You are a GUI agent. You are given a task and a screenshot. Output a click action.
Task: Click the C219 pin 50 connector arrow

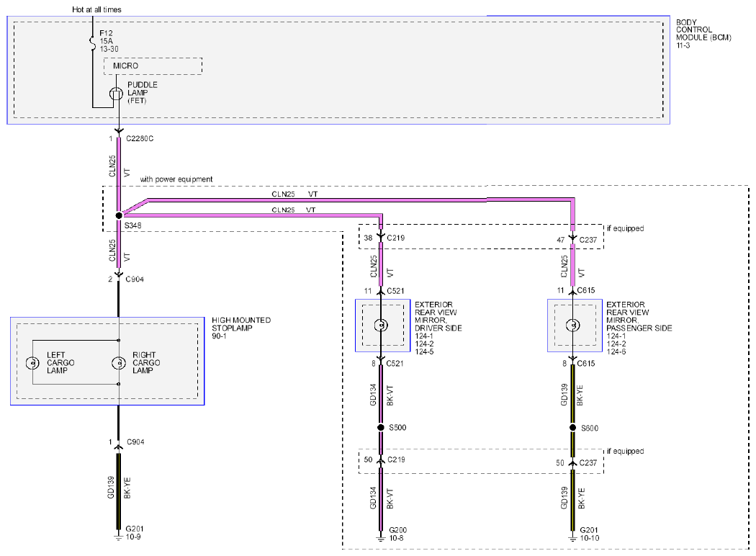point(380,460)
